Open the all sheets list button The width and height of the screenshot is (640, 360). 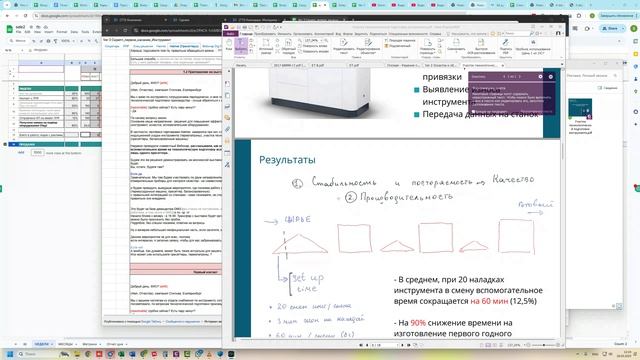(25, 344)
